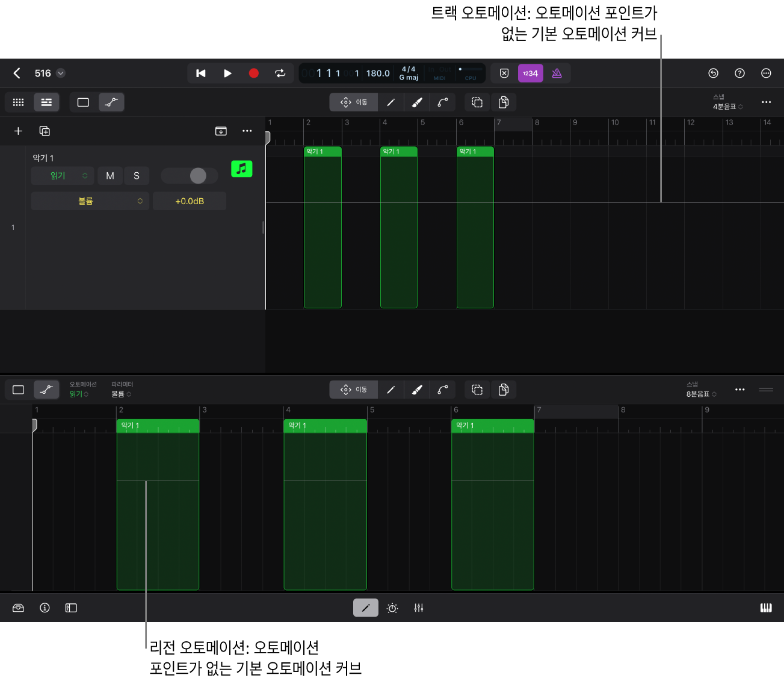Viewport: 784px width, 681px height.
Task: Click the G maj key signature display
Action: (x=409, y=77)
